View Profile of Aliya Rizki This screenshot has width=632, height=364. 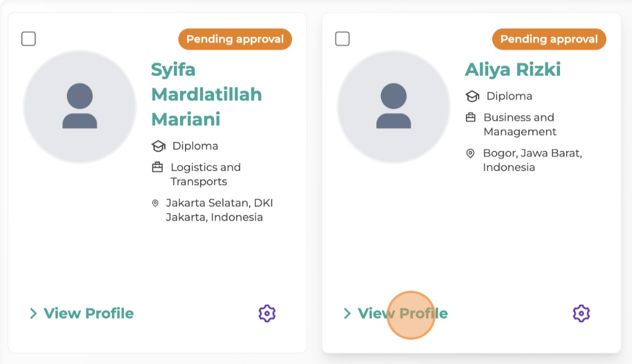(402, 313)
